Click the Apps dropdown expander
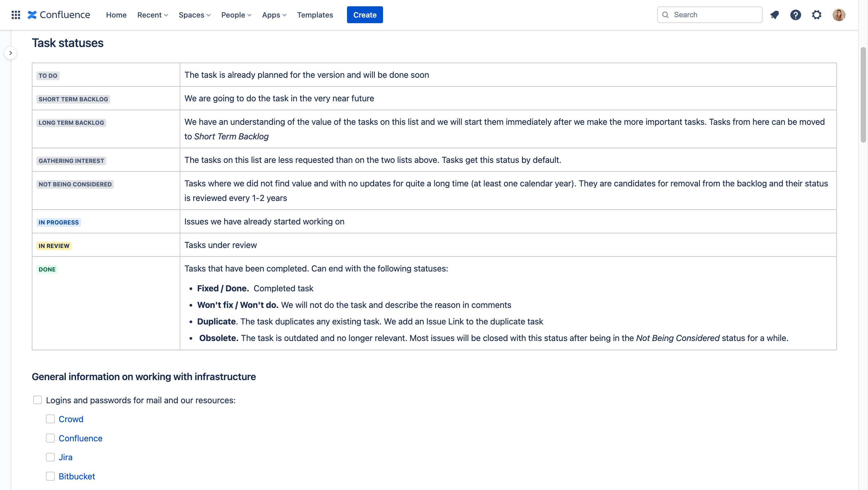 click(x=284, y=14)
